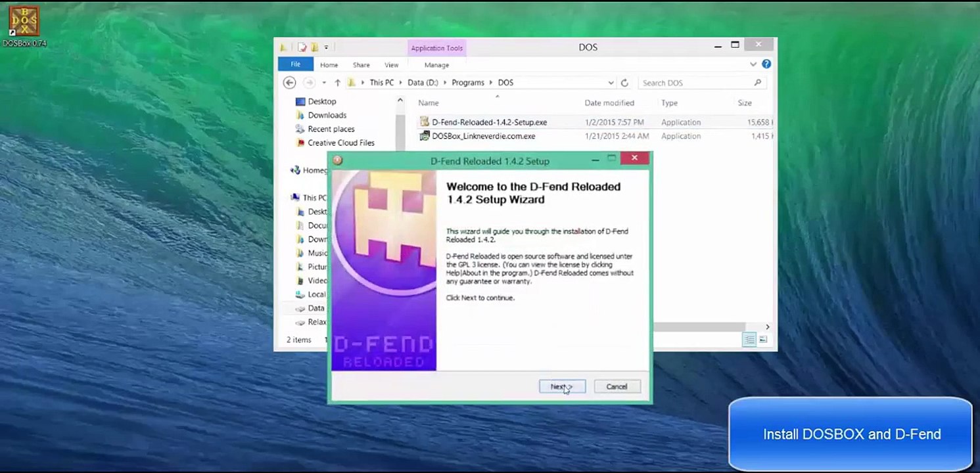Click the New Folder icon in quick access toolbar
Screen dimensions: 980x473
[315, 47]
